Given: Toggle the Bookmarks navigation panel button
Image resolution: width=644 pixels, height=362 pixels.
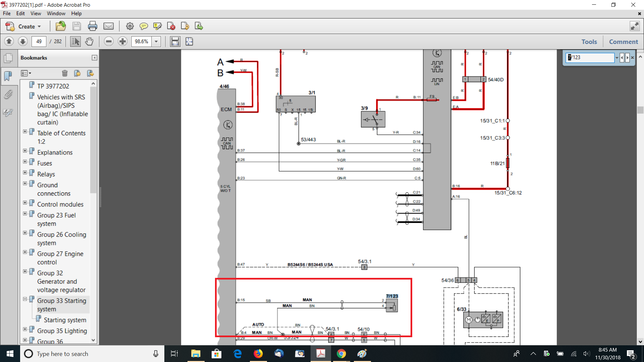Looking at the screenshot, I should 8,76.
